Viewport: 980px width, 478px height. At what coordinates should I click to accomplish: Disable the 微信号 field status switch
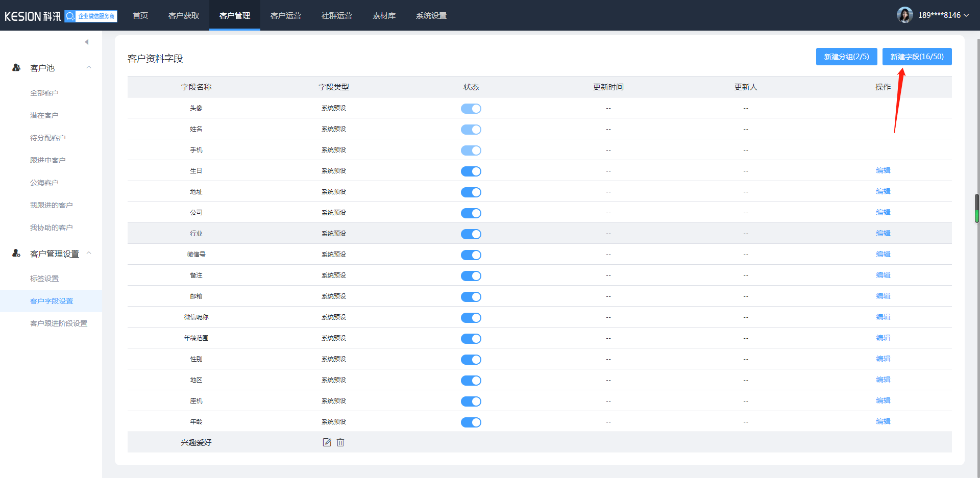[x=471, y=255]
